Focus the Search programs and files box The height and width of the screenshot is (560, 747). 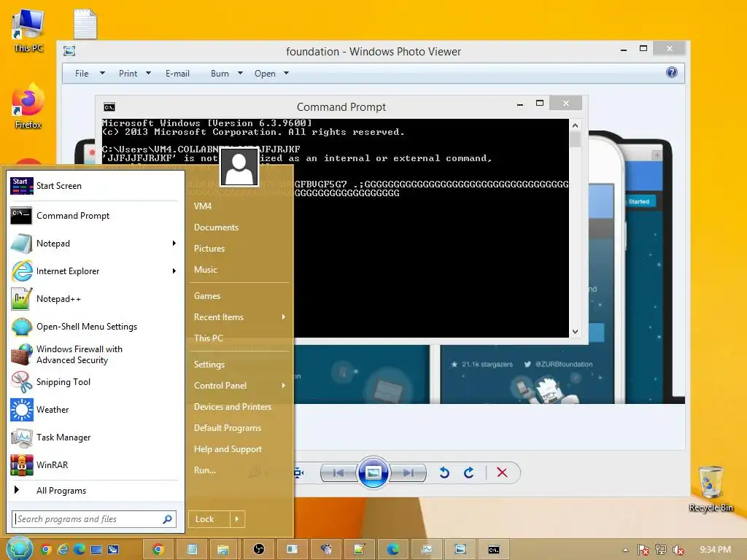[94, 519]
